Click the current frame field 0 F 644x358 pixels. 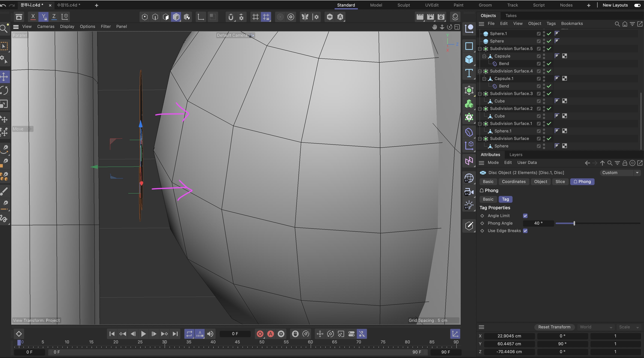click(235, 334)
